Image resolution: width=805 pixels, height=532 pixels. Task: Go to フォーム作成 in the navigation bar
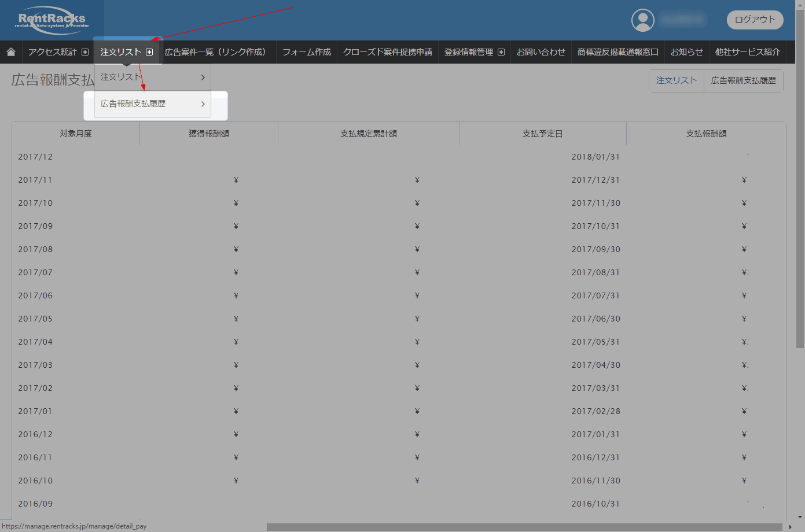[307, 52]
